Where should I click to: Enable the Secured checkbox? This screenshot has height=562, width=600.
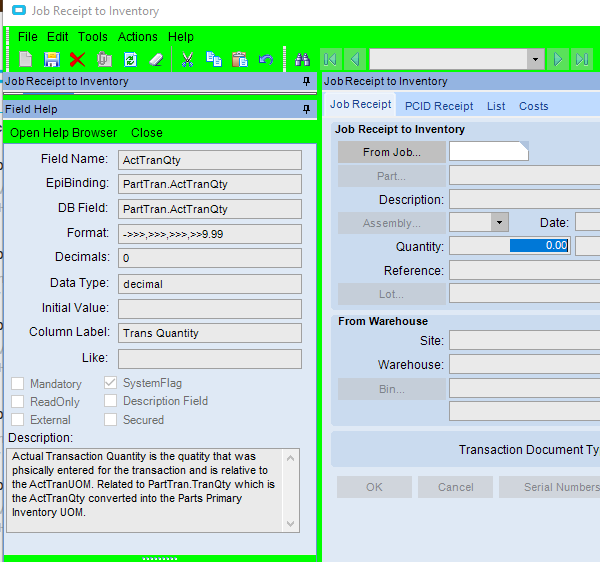[x=112, y=420]
